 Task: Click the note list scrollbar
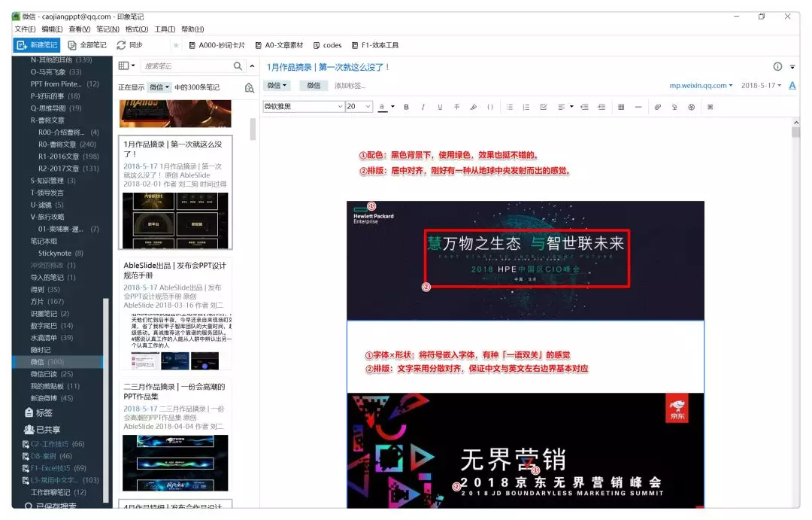(x=253, y=129)
